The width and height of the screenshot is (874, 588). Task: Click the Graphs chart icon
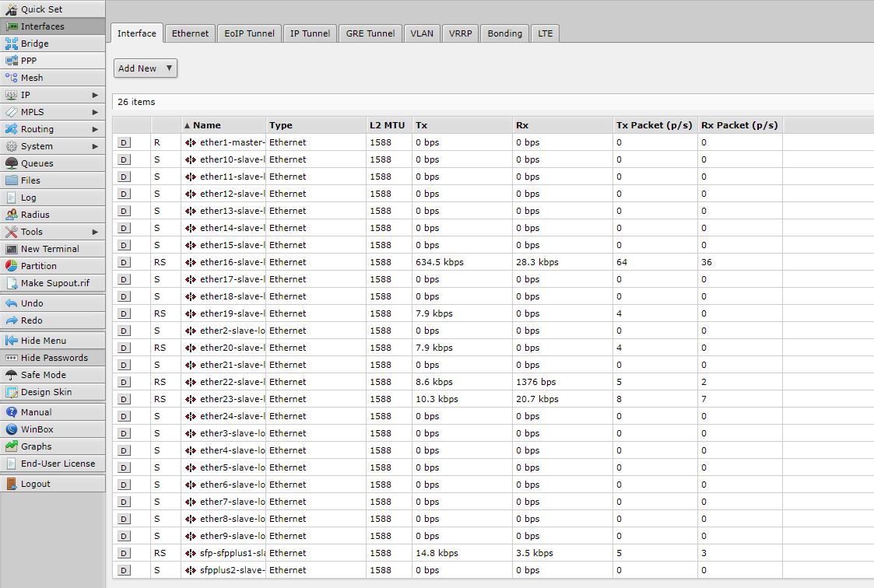point(11,446)
